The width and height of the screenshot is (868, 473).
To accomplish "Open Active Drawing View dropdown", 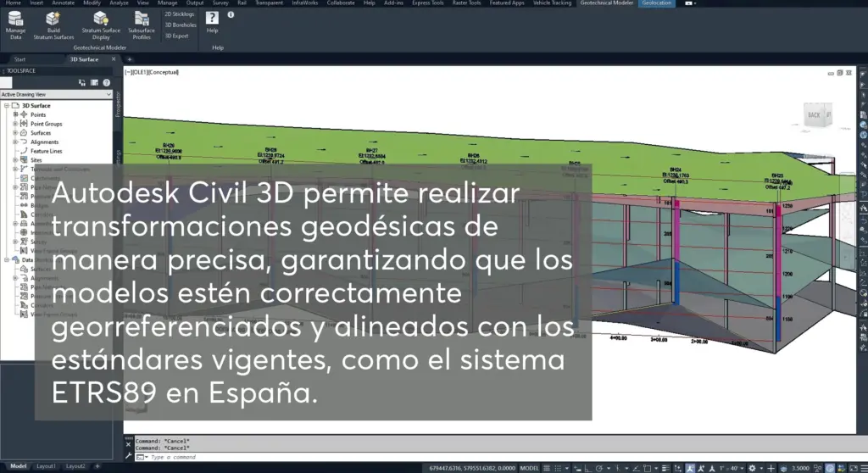I will tap(56, 94).
